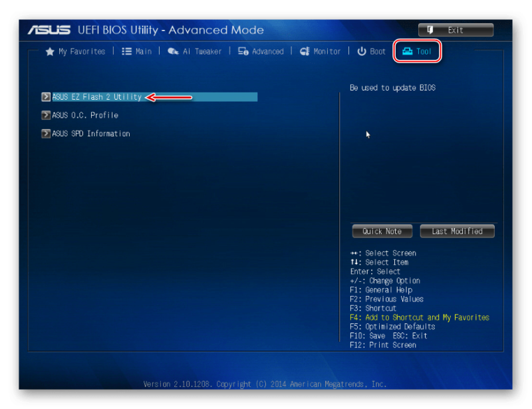Click the 'Select Item' hint line
The width and height of the screenshot is (532, 409).
[379, 263]
